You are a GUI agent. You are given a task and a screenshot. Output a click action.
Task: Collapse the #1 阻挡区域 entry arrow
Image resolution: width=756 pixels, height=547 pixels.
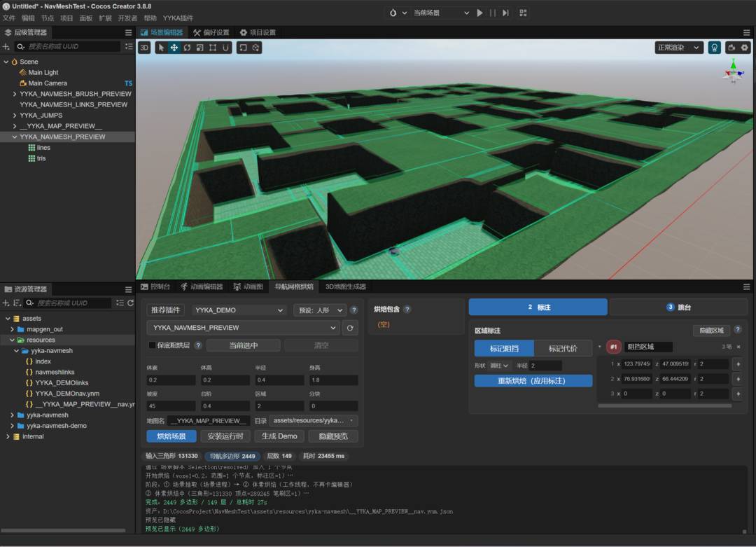pyautogui.click(x=600, y=347)
